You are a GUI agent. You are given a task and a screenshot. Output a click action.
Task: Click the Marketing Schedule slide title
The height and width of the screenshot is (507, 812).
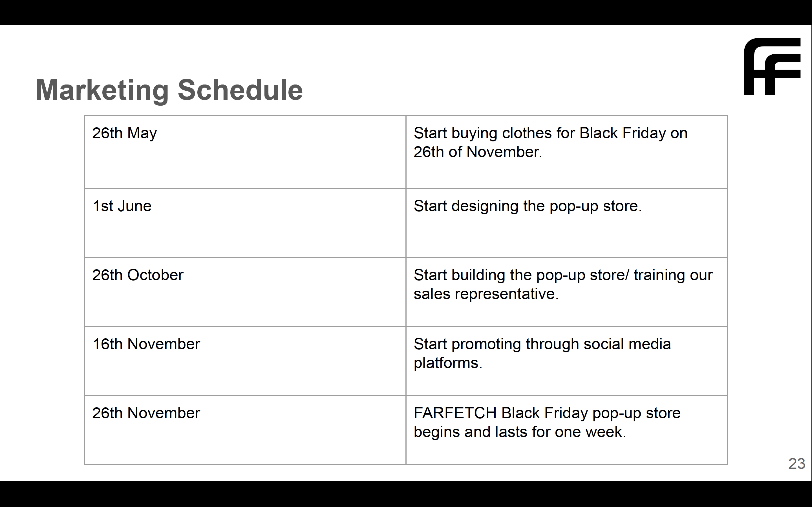click(169, 90)
